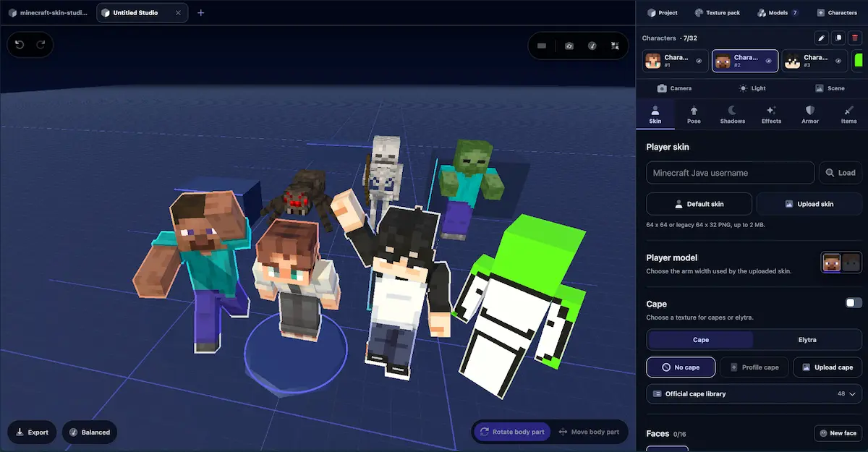
Task: Open the Skin tab
Action: click(x=655, y=114)
